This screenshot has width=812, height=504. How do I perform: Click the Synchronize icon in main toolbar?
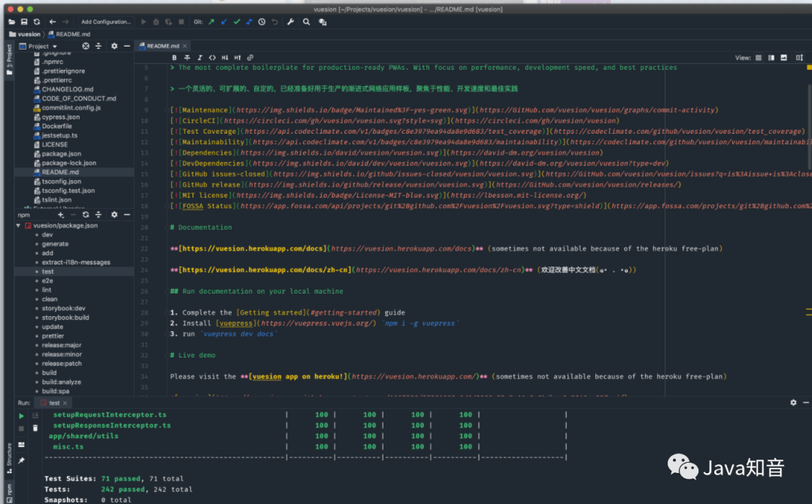tap(37, 22)
